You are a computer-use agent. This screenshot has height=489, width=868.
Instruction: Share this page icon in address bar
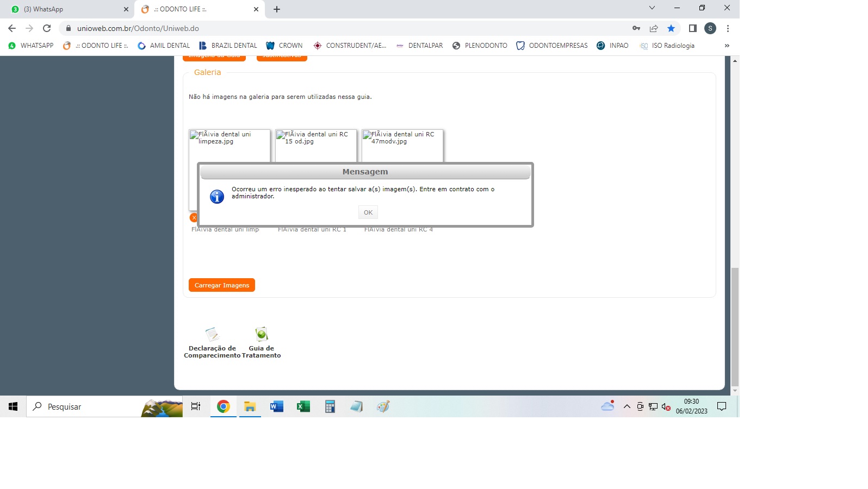click(x=654, y=28)
